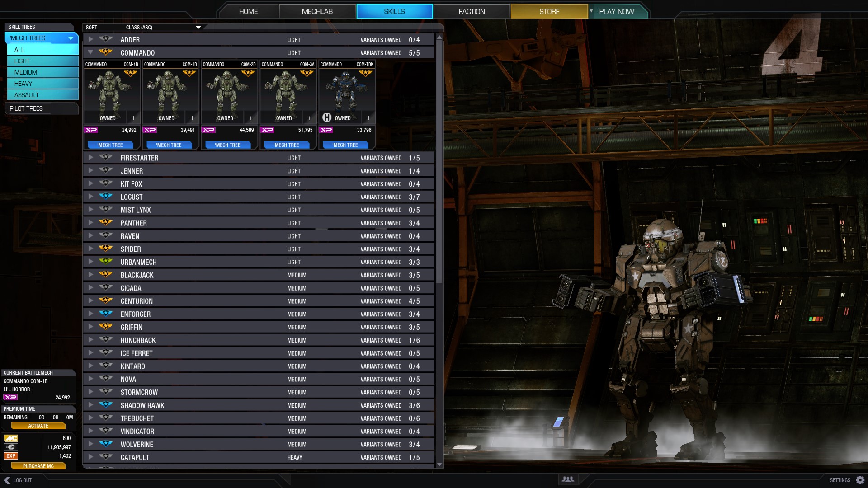The image size is (868, 488).
Task: Click the gold wings icon beside Centurion
Action: coord(105,300)
